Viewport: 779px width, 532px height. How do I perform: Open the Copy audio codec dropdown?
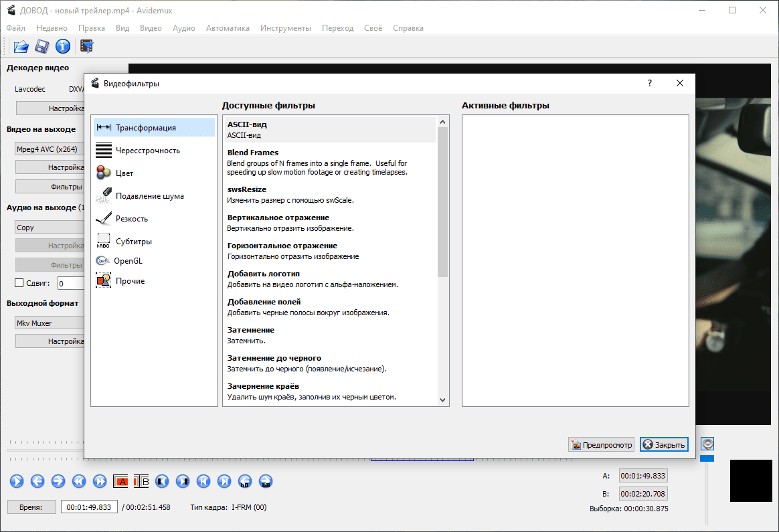point(49,228)
